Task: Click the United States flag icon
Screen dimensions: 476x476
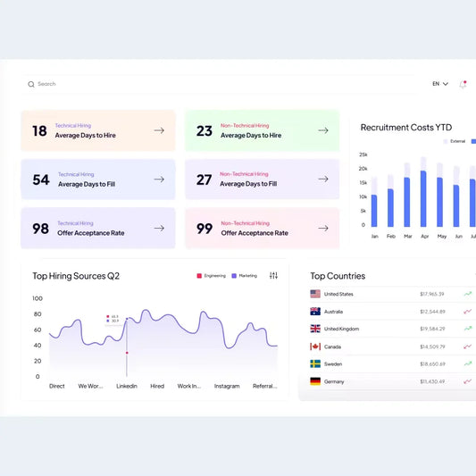Action: [315, 294]
